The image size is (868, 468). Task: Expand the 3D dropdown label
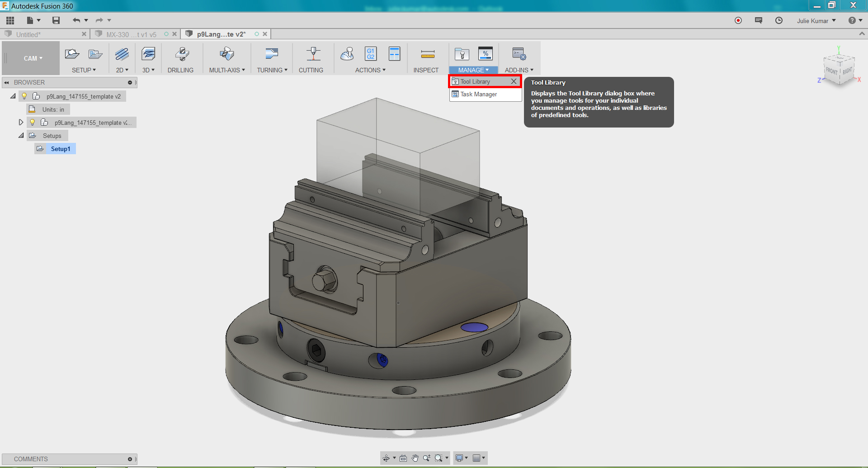click(x=148, y=70)
